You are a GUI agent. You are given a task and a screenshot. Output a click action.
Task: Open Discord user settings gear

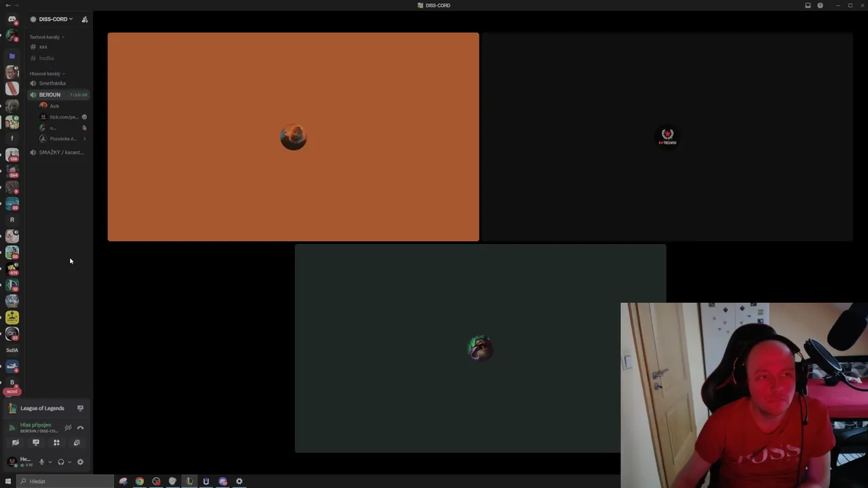tap(80, 462)
